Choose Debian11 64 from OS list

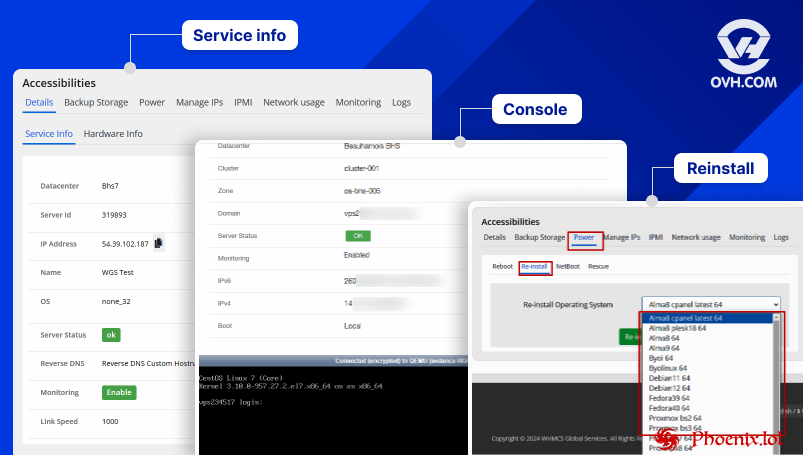[669, 378]
